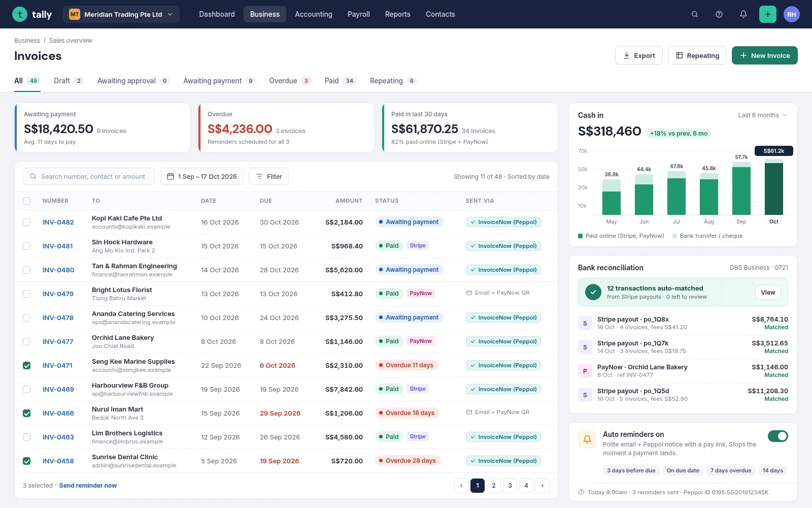Open the Reports menu
812x508 pixels.
tap(397, 14)
